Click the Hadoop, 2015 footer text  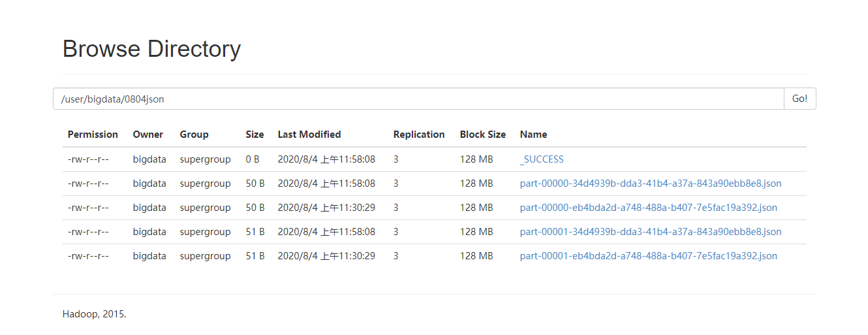95,314
